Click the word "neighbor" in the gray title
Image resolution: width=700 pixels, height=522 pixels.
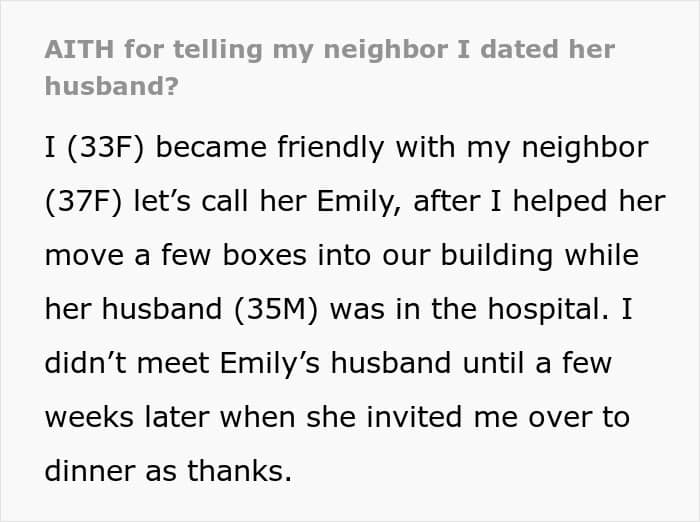[x=386, y=49]
